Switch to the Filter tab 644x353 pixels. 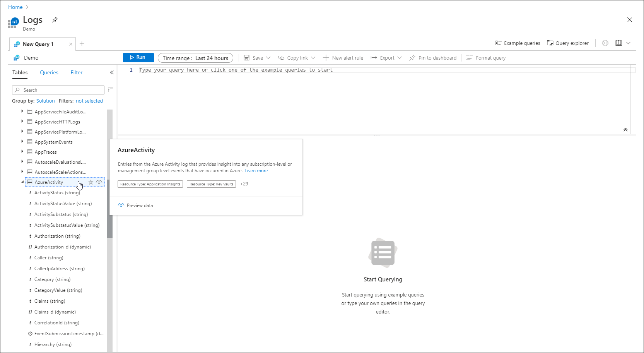pyautogui.click(x=77, y=72)
